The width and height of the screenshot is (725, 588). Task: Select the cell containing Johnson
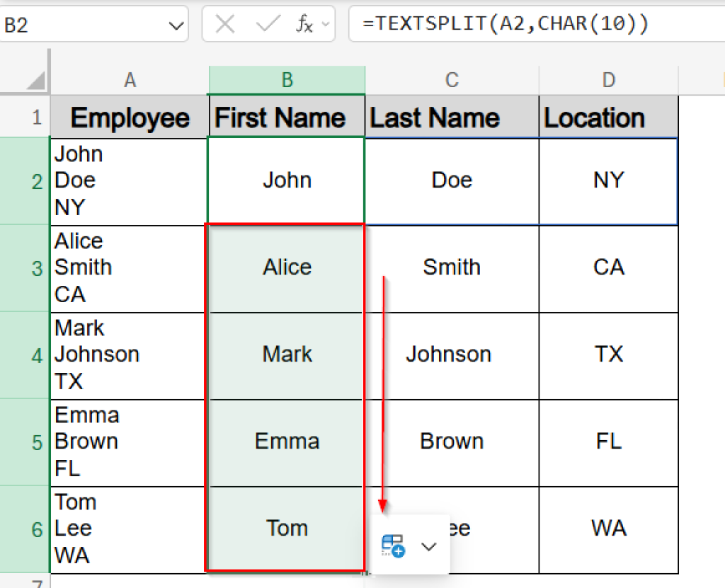pos(451,354)
